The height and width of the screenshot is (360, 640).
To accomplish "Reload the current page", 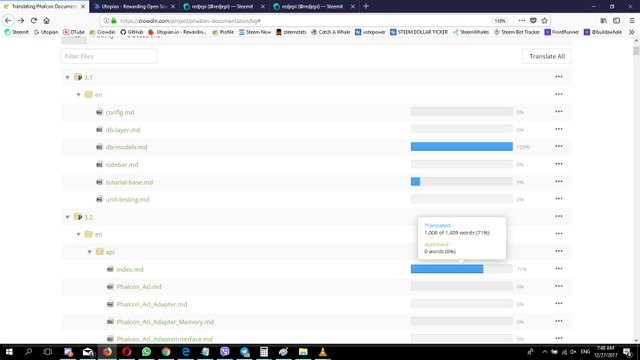I will click(x=34, y=20).
